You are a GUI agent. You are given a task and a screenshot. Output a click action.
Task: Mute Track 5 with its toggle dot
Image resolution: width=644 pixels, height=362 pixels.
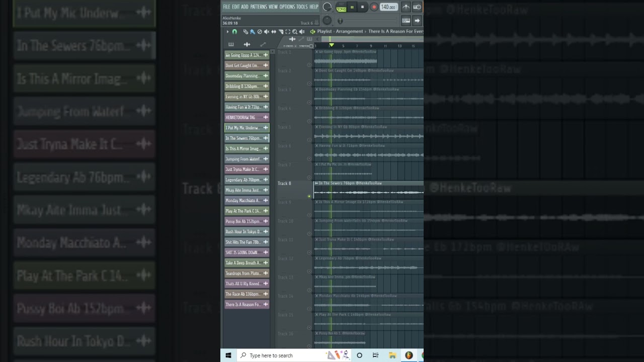309,140
